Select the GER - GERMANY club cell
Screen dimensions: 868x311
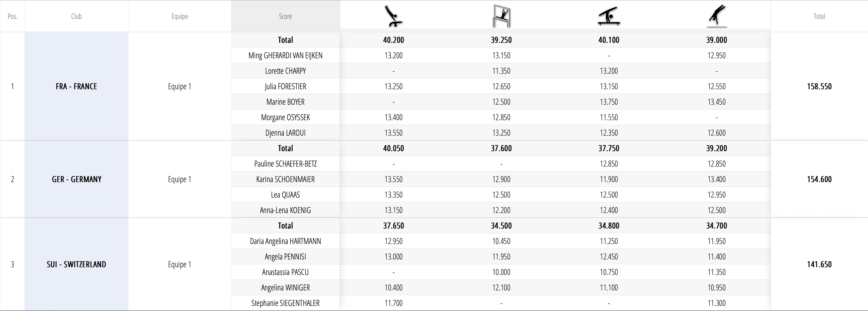tap(77, 179)
